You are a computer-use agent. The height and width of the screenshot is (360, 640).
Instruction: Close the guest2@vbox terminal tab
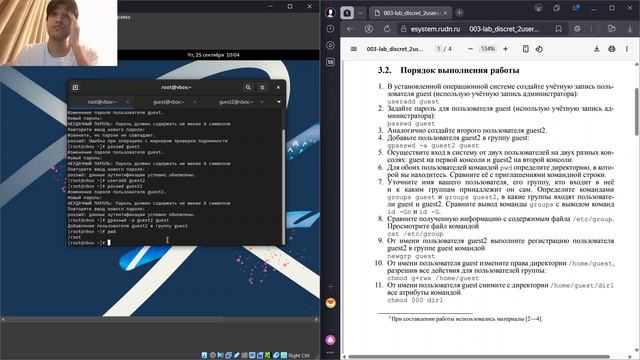click(262, 102)
